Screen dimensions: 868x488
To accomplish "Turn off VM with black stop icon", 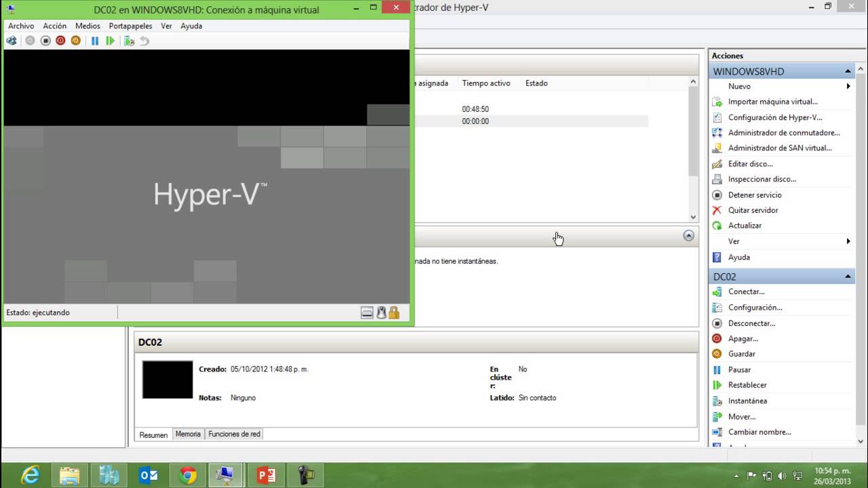I will tap(45, 41).
